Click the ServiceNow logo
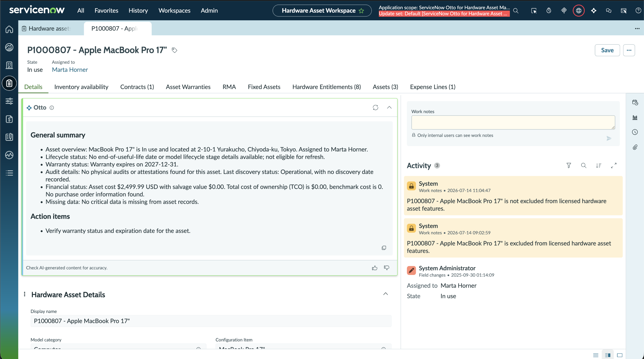This screenshot has width=644, height=359. tap(37, 10)
